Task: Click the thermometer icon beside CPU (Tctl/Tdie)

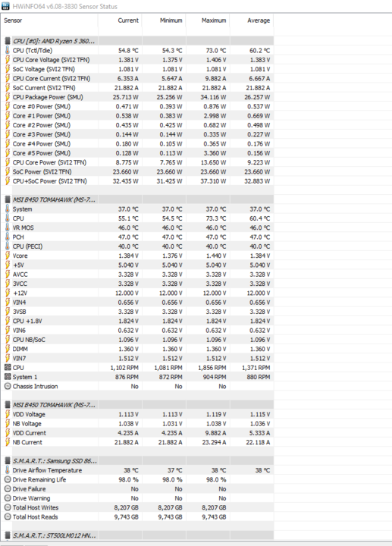Action: [x=8, y=51]
